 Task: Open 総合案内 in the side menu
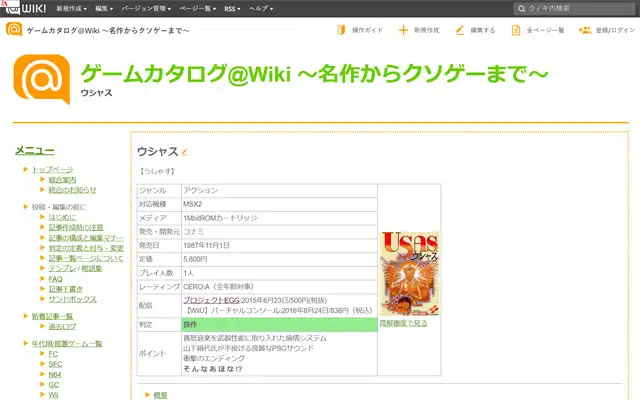click(62, 180)
